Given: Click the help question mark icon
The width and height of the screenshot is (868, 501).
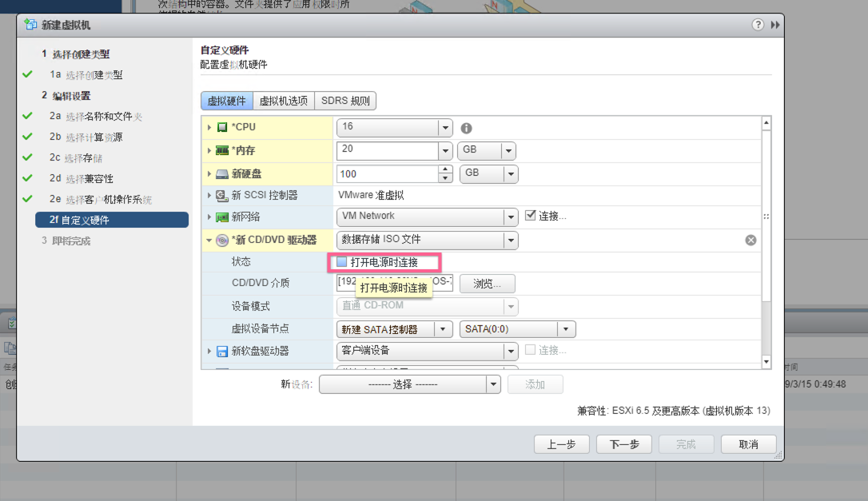Looking at the screenshot, I should 758,25.
